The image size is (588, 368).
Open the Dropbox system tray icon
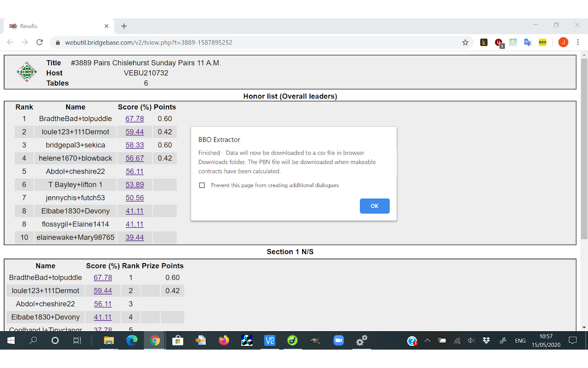point(486,340)
